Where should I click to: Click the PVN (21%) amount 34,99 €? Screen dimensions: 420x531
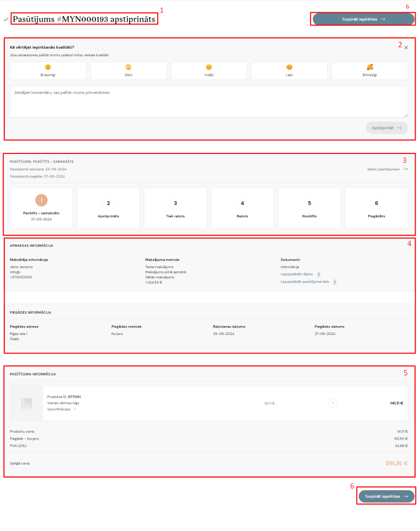pos(401,446)
